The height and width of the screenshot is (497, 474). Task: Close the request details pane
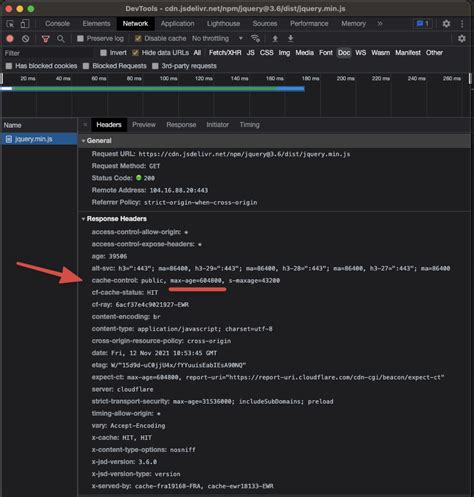[85, 125]
